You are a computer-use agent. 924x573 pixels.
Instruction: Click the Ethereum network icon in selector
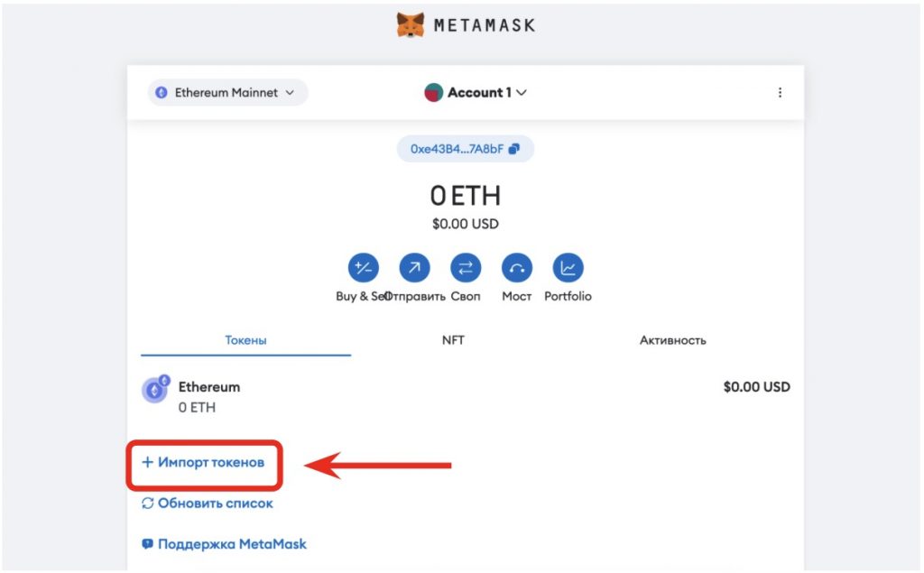[161, 93]
